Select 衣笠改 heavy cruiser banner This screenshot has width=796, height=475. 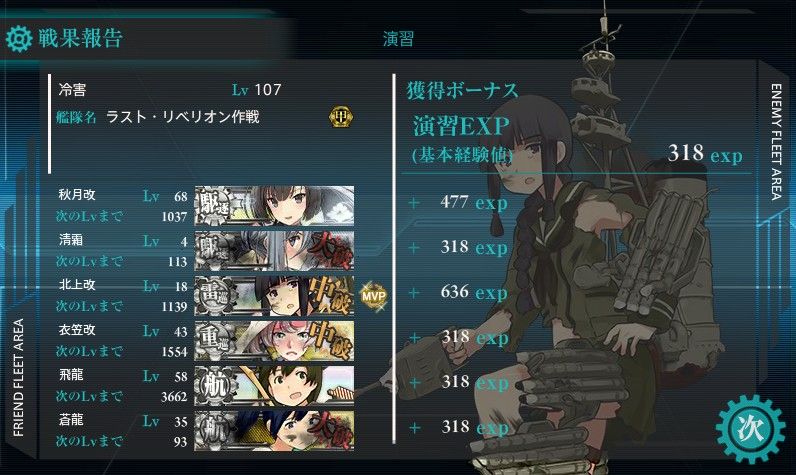click(x=274, y=341)
